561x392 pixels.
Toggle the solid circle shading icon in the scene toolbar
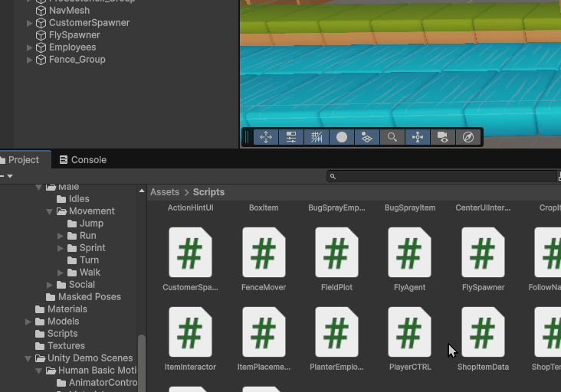pyautogui.click(x=342, y=137)
